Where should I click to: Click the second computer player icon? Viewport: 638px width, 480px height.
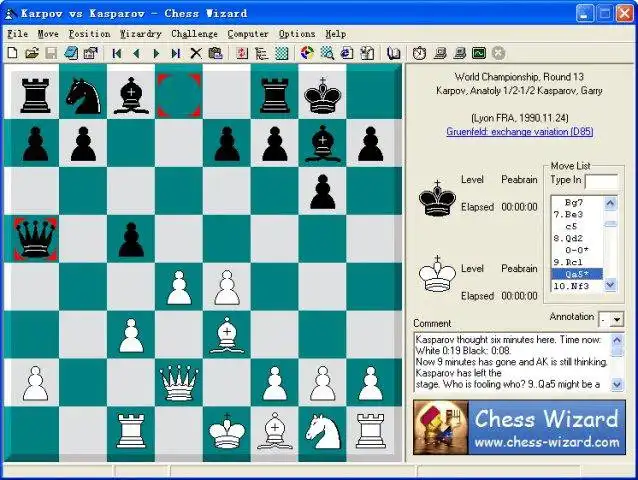[x=459, y=53]
